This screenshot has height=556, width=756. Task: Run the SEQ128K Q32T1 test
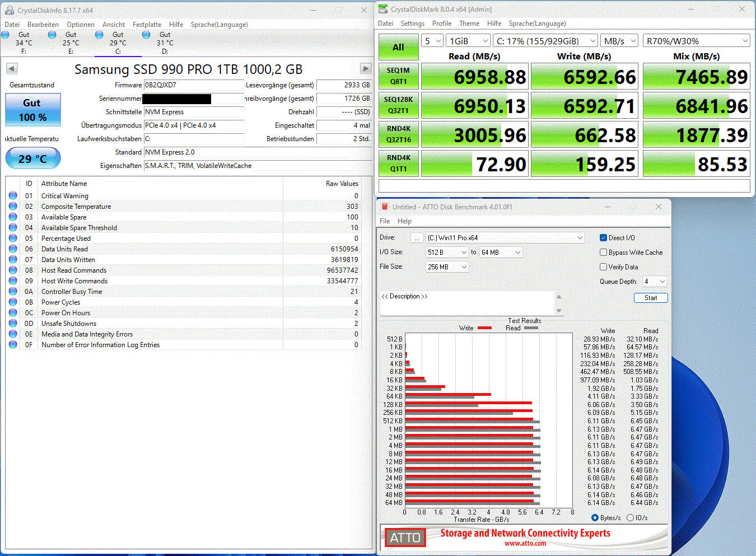pyautogui.click(x=398, y=105)
